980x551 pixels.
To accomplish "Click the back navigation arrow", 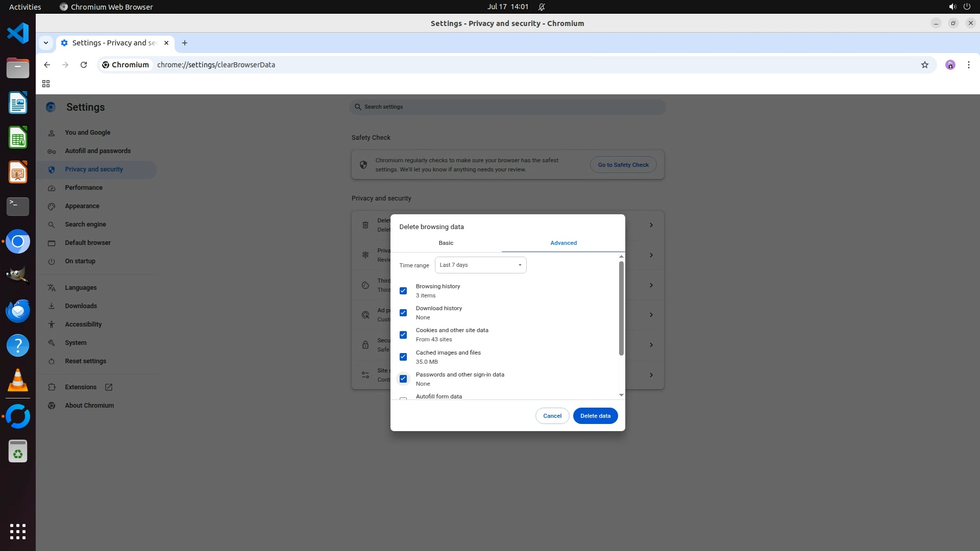I will coord(47,65).
